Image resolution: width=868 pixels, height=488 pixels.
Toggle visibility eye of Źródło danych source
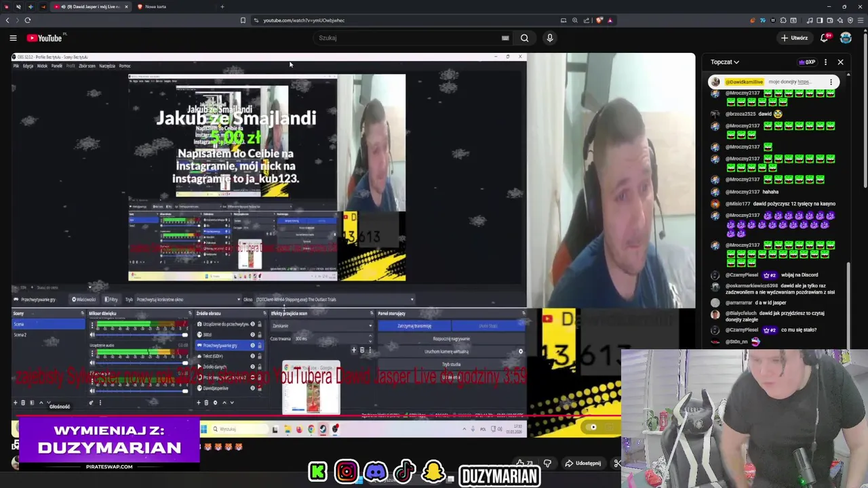pos(252,367)
